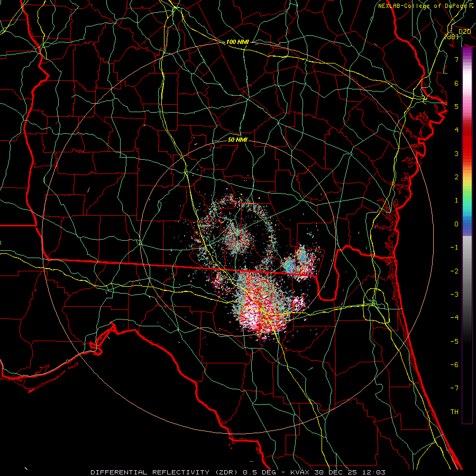The width and height of the screenshot is (476, 476).
Task: Click the -7 value on the color scale
Action: coord(454,388)
